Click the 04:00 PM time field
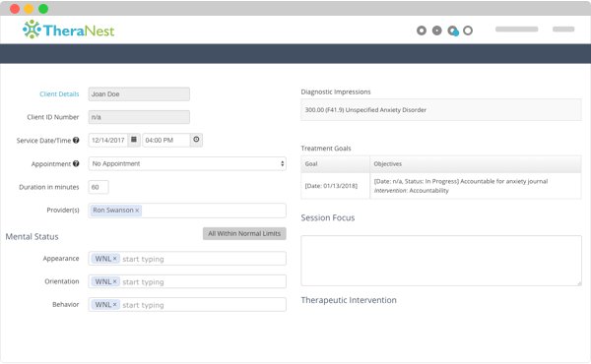This screenshot has height=364, width=591. [166, 140]
